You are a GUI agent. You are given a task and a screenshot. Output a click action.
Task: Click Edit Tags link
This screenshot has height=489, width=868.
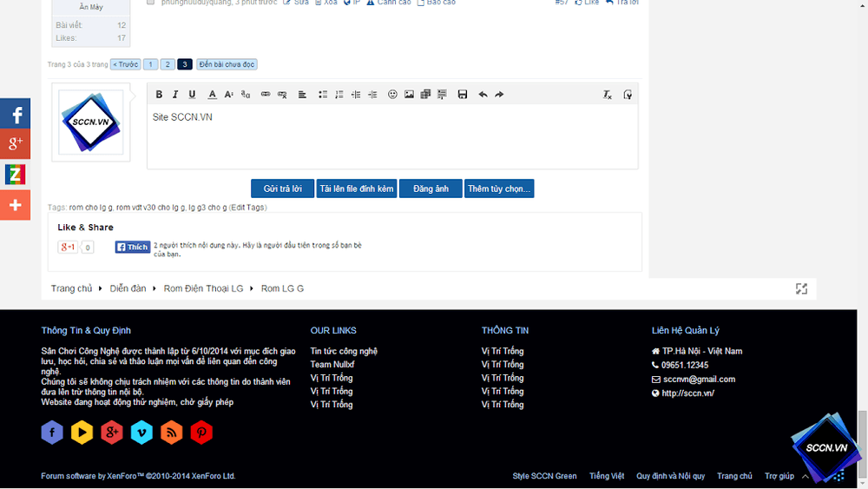tap(247, 207)
